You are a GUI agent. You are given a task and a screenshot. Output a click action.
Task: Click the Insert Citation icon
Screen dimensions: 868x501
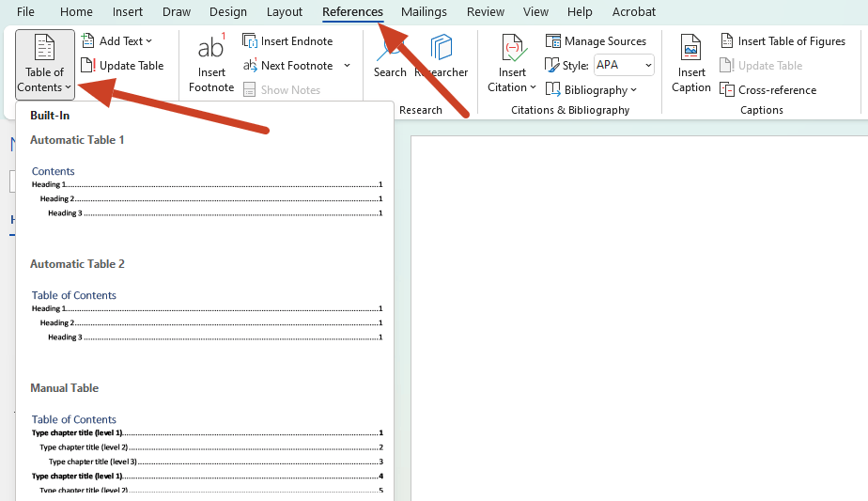512,48
